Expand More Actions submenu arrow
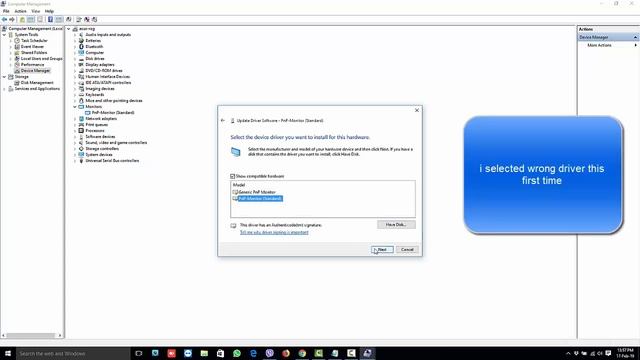This screenshot has height=360, width=640. coord(636,45)
